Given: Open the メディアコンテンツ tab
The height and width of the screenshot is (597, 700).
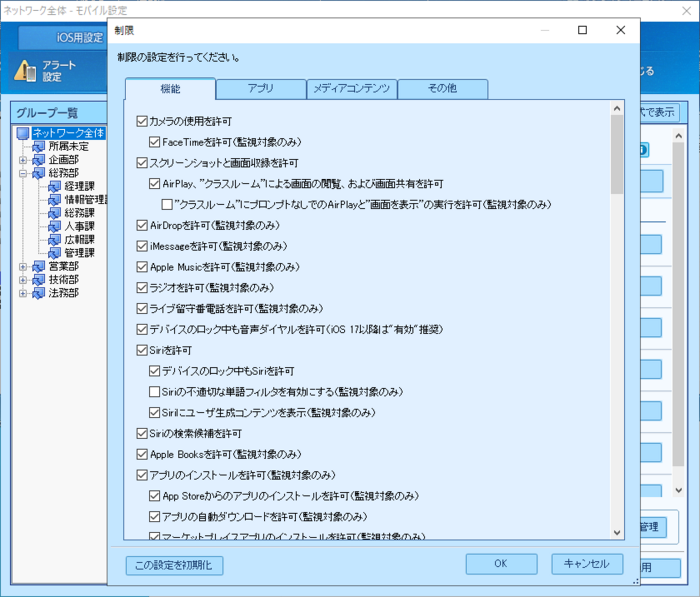Looking at the screenshot, I should pos(351,89).
